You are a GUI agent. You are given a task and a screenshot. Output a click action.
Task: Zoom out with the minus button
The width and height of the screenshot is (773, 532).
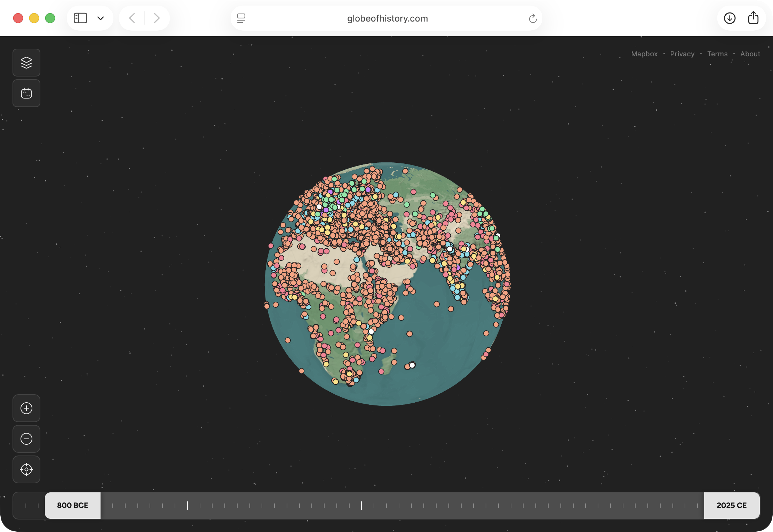[x=26, y=439]
